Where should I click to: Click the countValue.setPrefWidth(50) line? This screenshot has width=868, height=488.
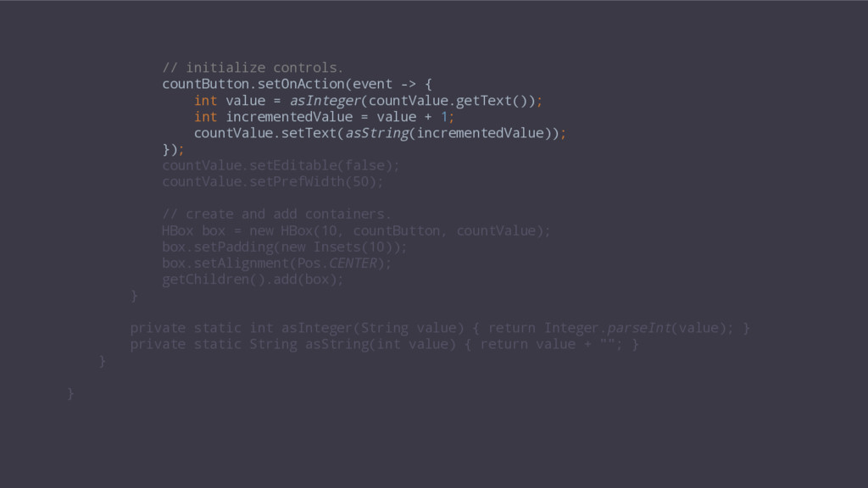tap(272, 181)
